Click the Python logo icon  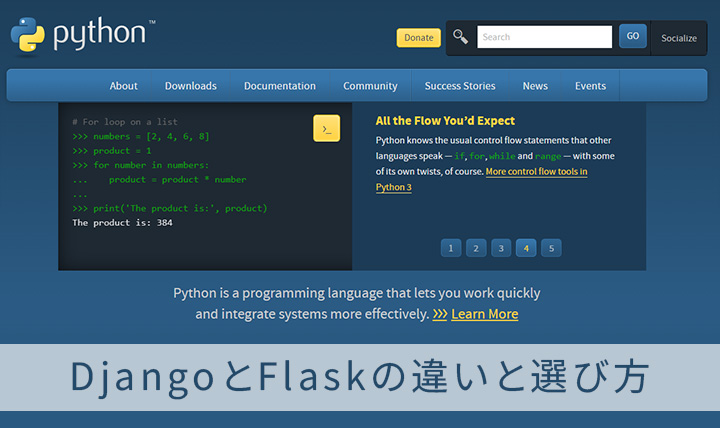pyautogui.click(x=28, y=34)
